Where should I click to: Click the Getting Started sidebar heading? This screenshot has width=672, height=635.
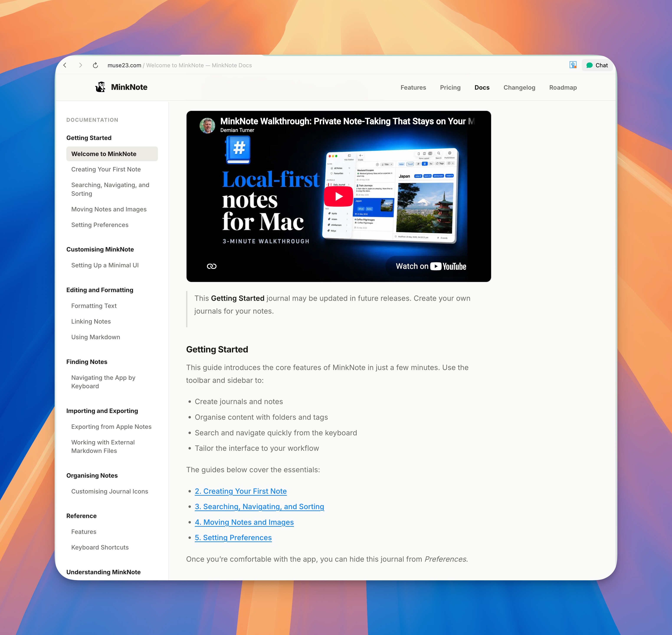coord(89,138)
